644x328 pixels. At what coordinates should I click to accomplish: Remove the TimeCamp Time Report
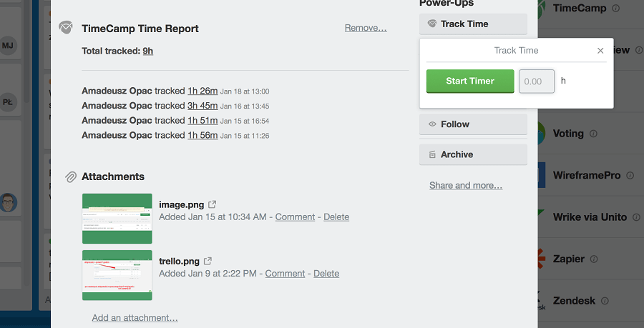[366, 27]
